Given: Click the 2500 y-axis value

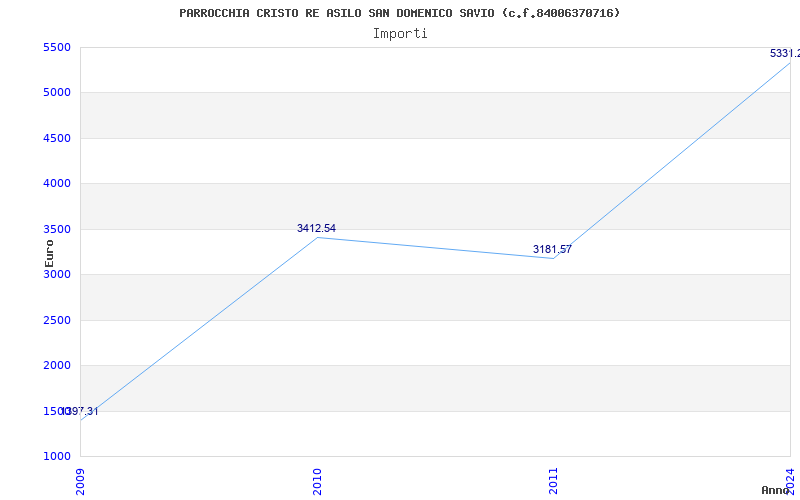Looking at the screenshot, I should (58, 320).
